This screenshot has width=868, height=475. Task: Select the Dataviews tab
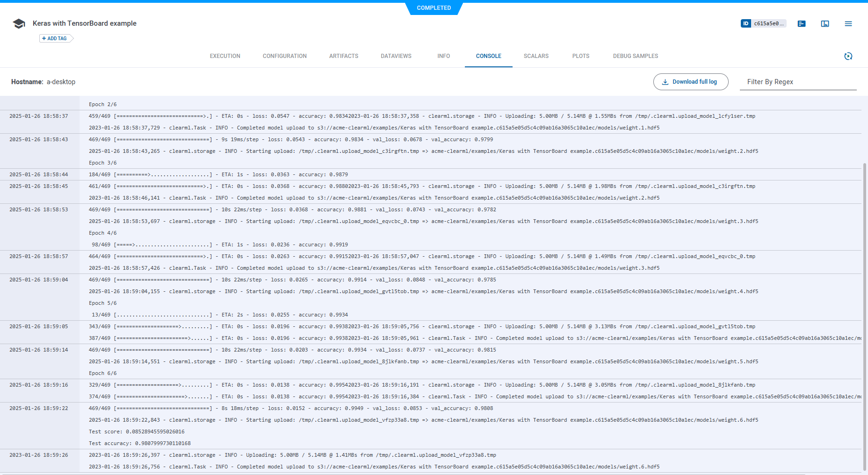tap(396, 56)
